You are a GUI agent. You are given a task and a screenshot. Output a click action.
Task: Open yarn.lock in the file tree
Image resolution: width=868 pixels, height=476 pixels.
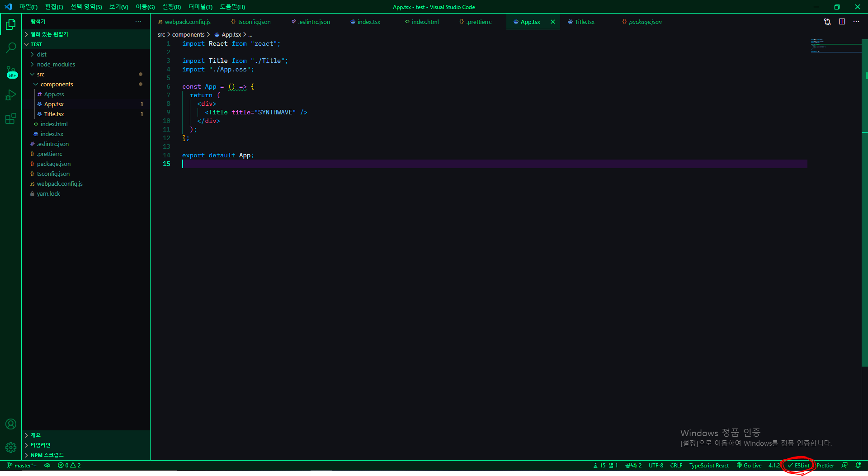coord(86,193)
